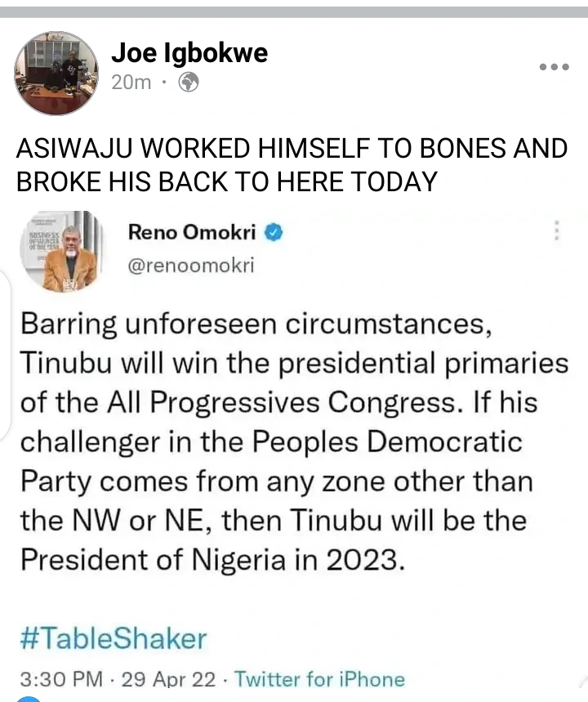The image size is (588, 702).
Task: Open the post's 20m timestamp
Action: point(130,82)
